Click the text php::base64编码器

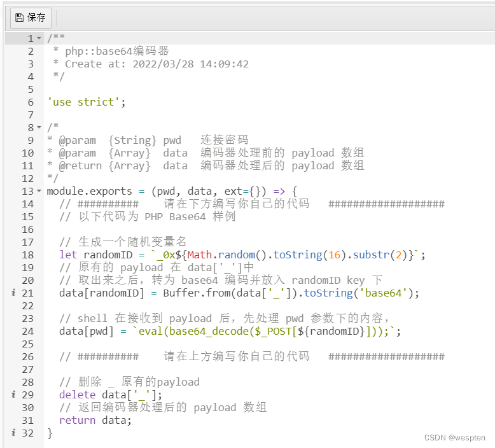(x=117, y=51)
